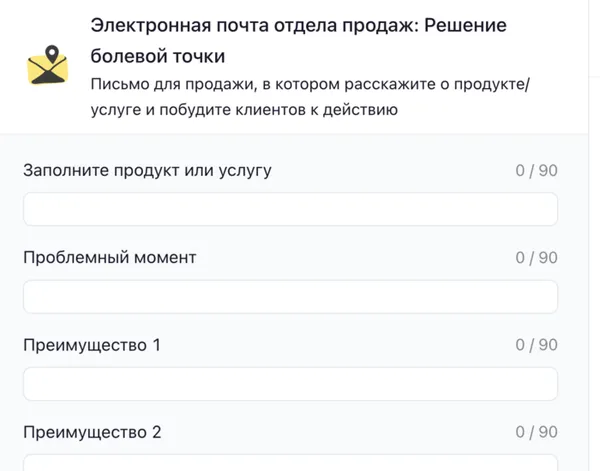Click the 0 / 90 counter beside 'Преимущество 1'
The image size is (600, 471).
[536, 345]
